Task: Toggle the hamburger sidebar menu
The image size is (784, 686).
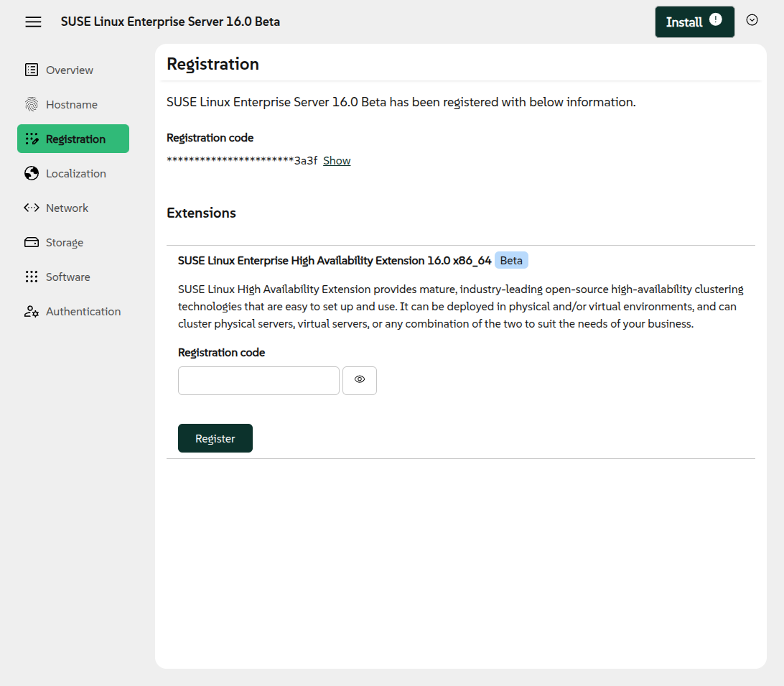Action: [34, 22]
